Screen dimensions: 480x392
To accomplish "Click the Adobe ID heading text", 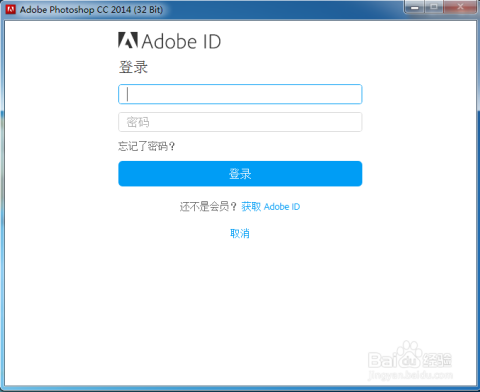I will pos(181,41).
